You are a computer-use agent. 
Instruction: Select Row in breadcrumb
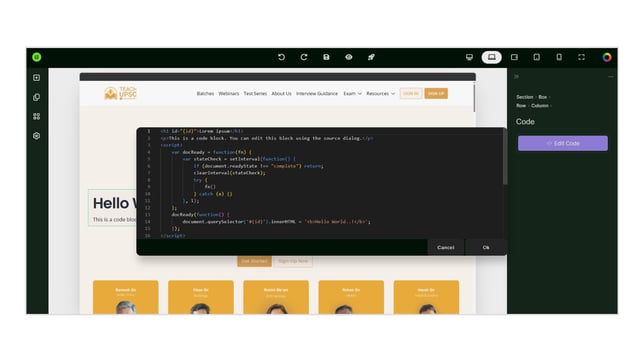coord(521,106)
